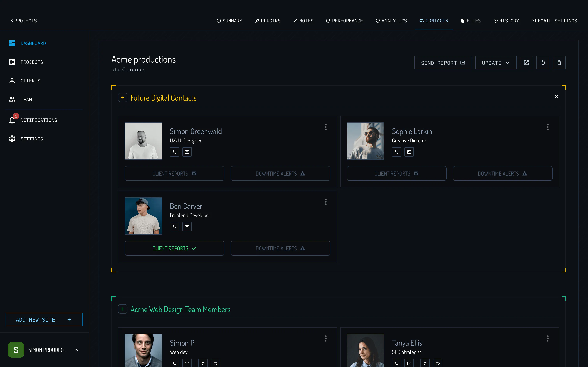The height and width of the screenshot is (367, 588).
Task: Click the refresh/sync site icon
Action: [x=543, y=63]
